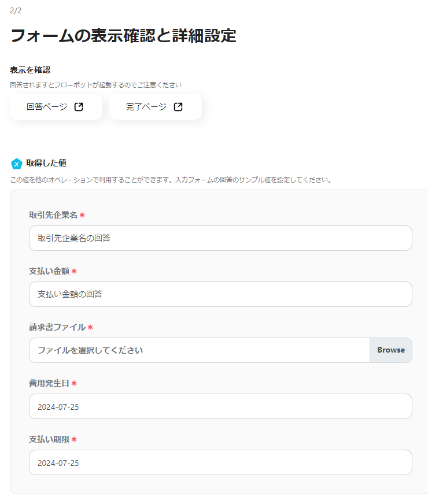Viewport: 428px width, 504px height.
Task: Click the external link icon on 回答ページ button
Action: coord(79,106)
